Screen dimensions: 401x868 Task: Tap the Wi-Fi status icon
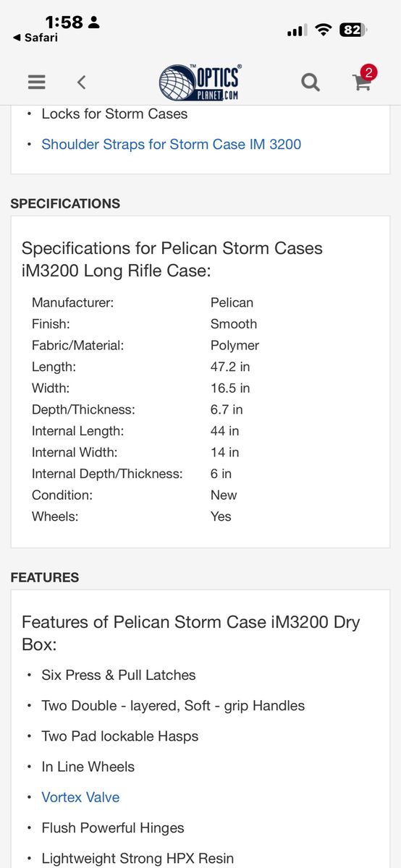[x=324, y=30]
